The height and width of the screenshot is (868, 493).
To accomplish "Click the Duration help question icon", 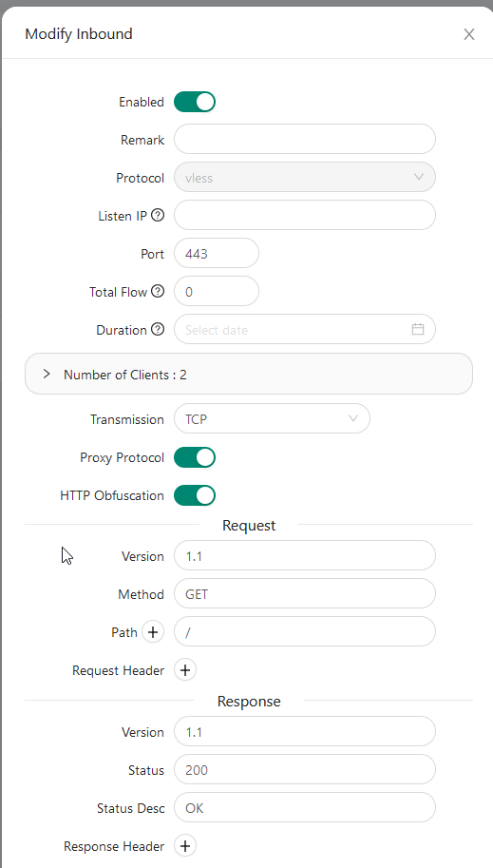I will 158,329.
